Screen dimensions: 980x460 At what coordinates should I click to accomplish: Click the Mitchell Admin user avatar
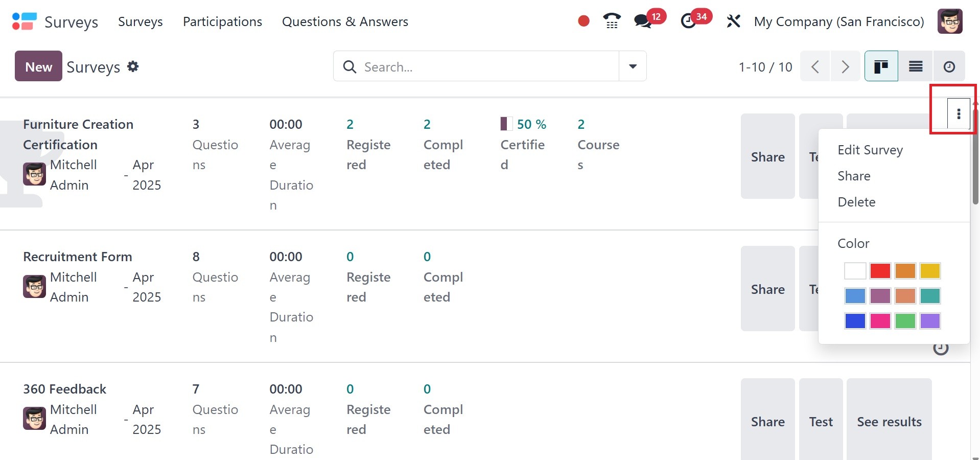pyautogui.click(x=950, y=21)
